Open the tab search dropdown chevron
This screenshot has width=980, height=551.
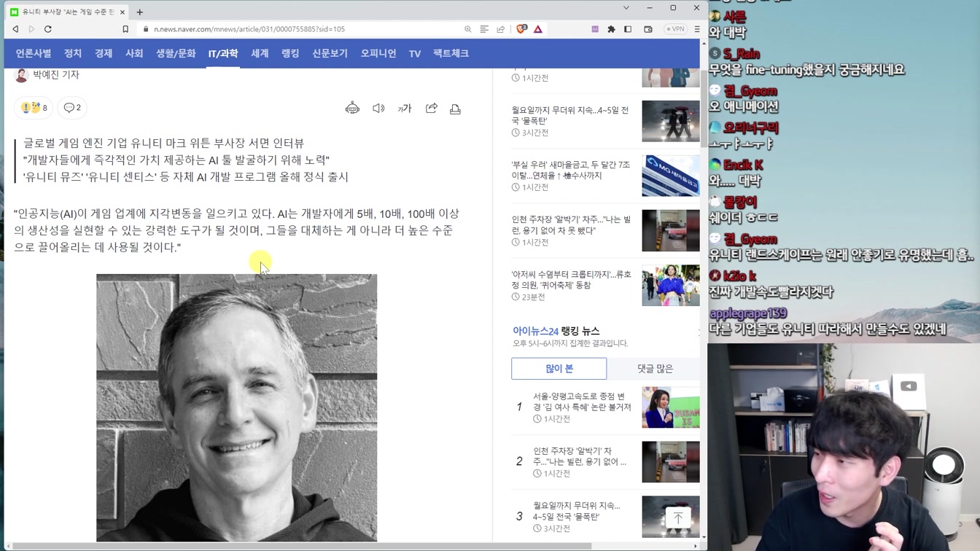click(626, 8)
